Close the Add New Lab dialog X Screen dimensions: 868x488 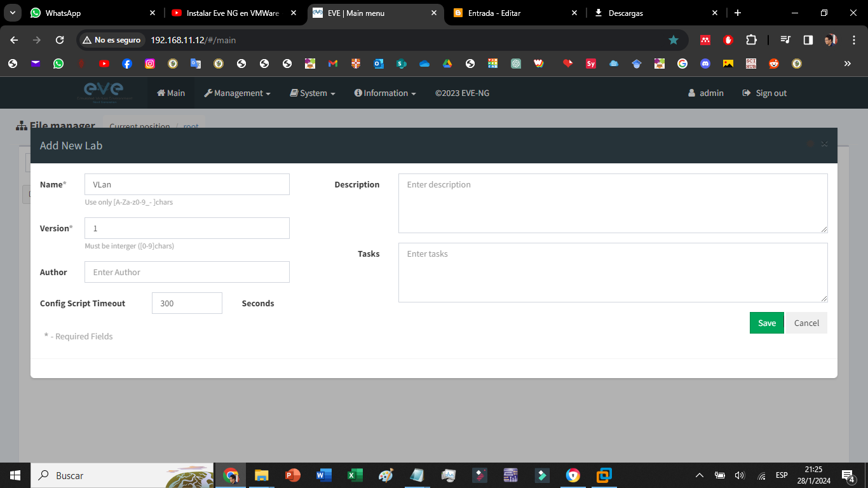click(x=824, y=144)
